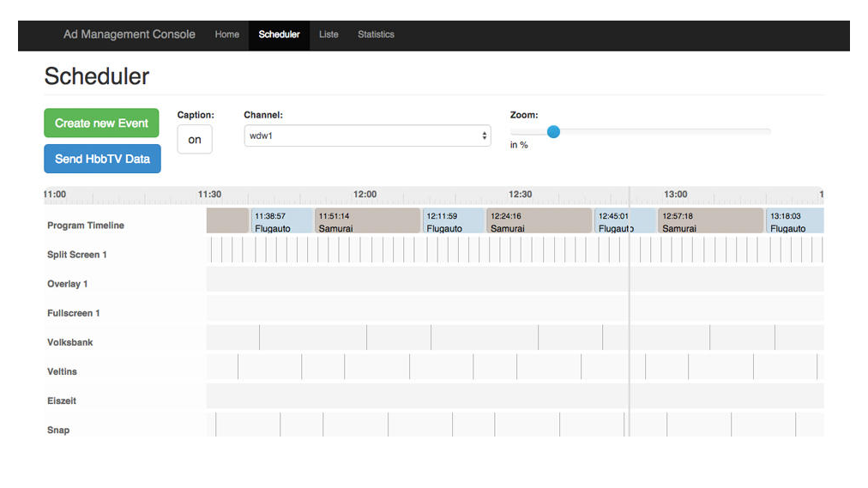Viewport: 868px width, 488px height.
Task: Click the Program Timeline row label
Action: pos(86,226)
